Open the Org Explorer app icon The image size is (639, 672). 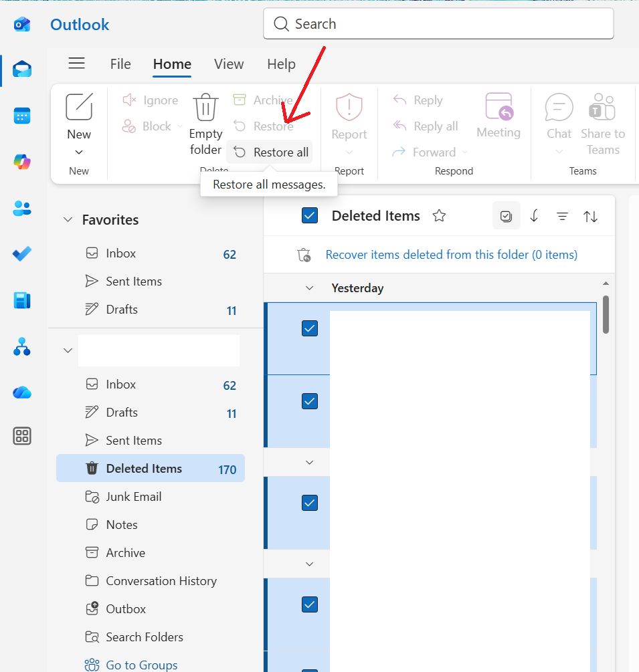pyautogui.click(x=22, y=347)
